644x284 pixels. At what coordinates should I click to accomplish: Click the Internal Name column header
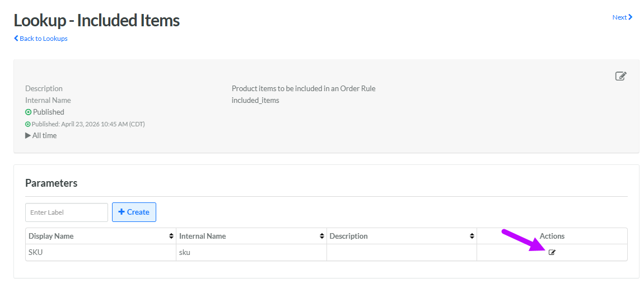coord(202,236)
